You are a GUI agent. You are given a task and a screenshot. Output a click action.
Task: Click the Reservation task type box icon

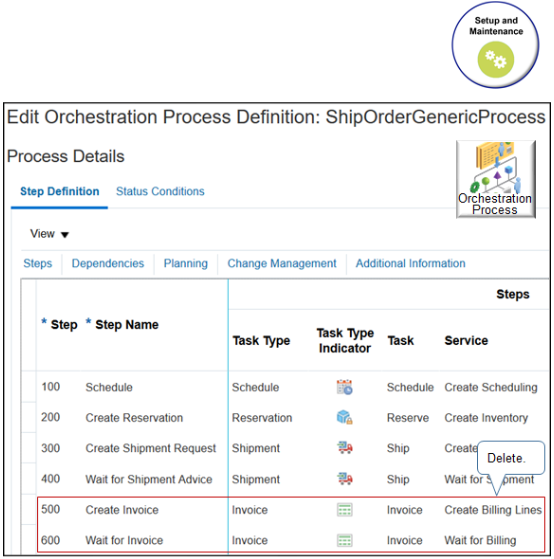click(344, 417)
